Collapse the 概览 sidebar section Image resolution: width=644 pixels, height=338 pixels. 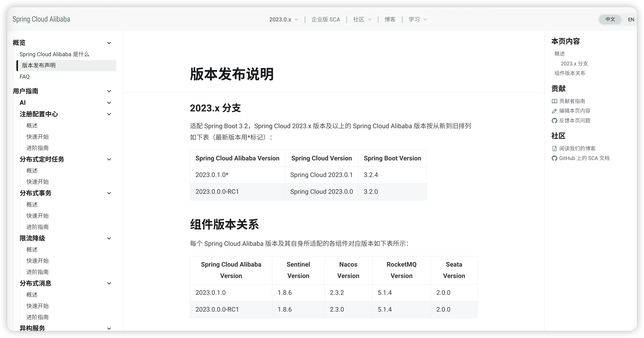pos(109,43)
